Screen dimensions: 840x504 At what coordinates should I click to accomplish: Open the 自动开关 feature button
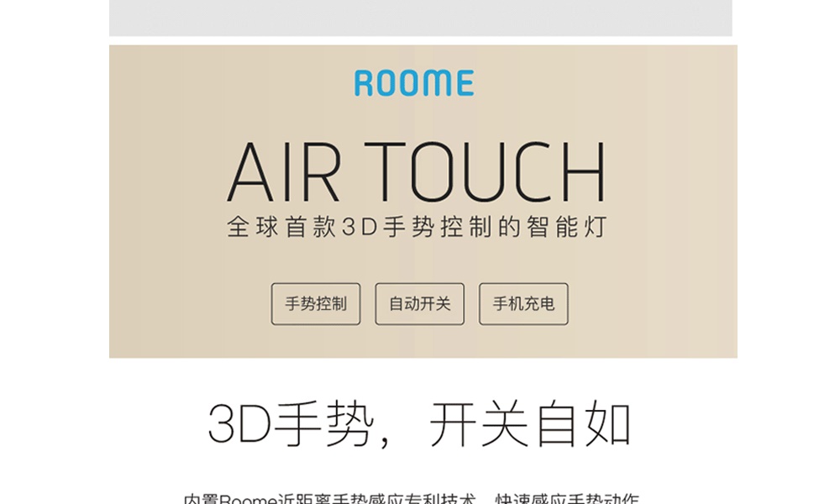click(419, 304)
